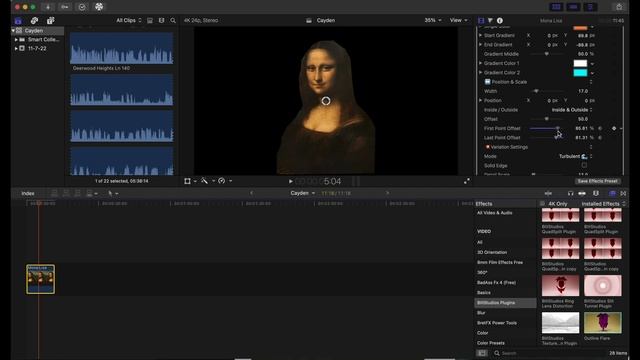The height and width of the screenshot is (360, 640).
Task: Select the Blur effects category
Action: coord(481,313)
